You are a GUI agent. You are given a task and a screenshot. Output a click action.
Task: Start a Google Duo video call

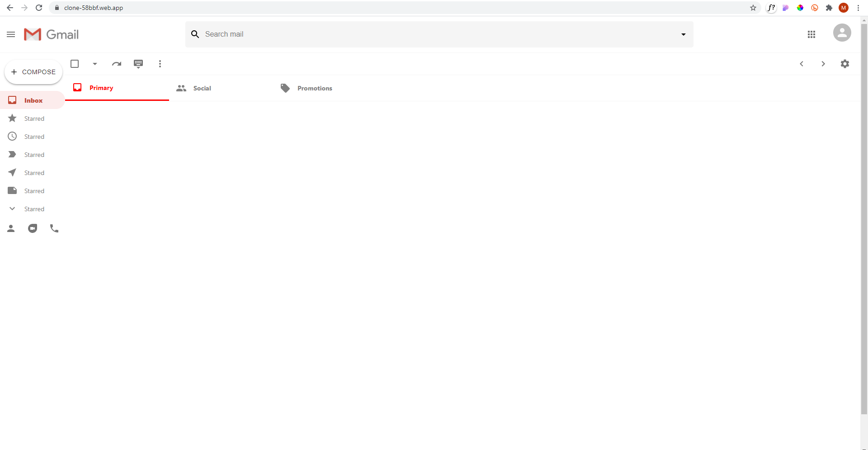tap(33, 228)
